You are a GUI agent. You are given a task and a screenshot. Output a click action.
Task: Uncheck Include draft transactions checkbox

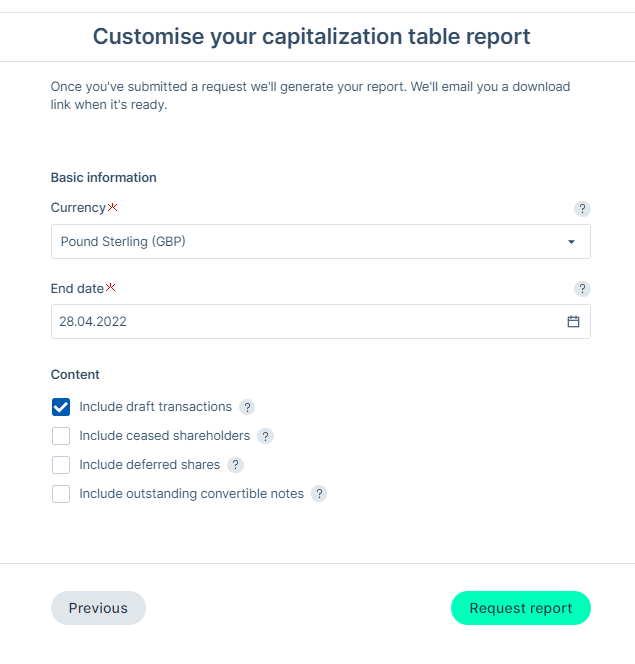(x=61, y=407)
